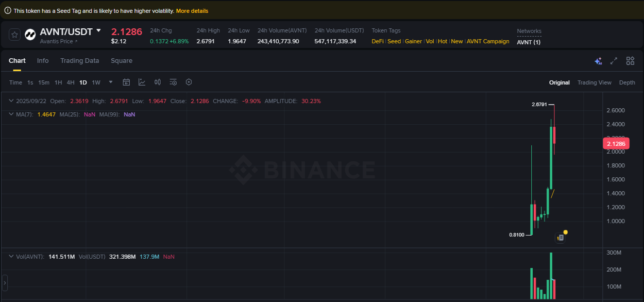
Task: Collapse the Vol(AVNT) indicator panel
Action: [x=12, y=255]
